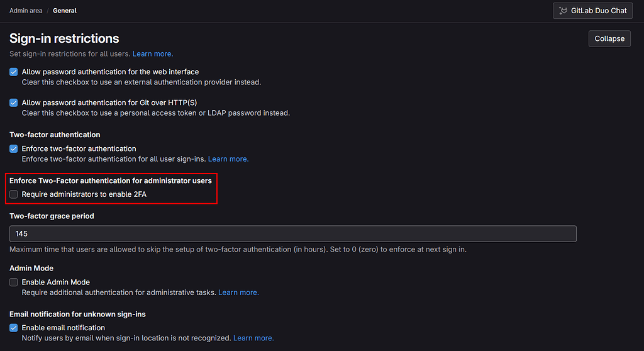This screenshot has width=644, height=351.
Task: Click the Enforce two-factor authentication label text
Action: coord(79,149)
